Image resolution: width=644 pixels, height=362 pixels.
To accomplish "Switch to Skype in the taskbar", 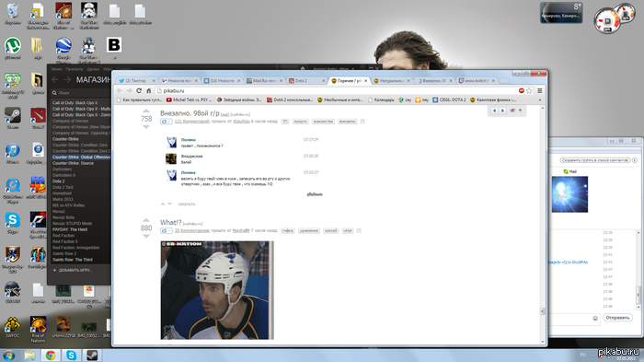I will point(71,356).
